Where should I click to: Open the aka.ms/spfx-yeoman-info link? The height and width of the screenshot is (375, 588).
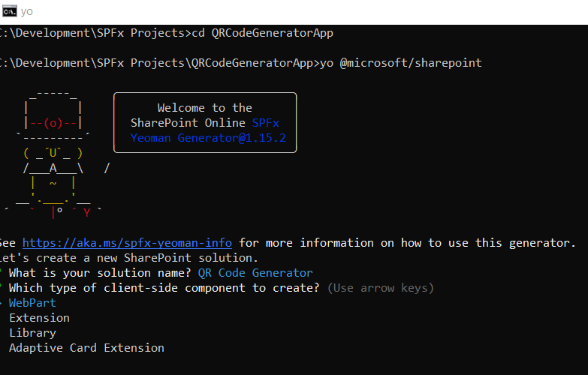pos(127,243)
